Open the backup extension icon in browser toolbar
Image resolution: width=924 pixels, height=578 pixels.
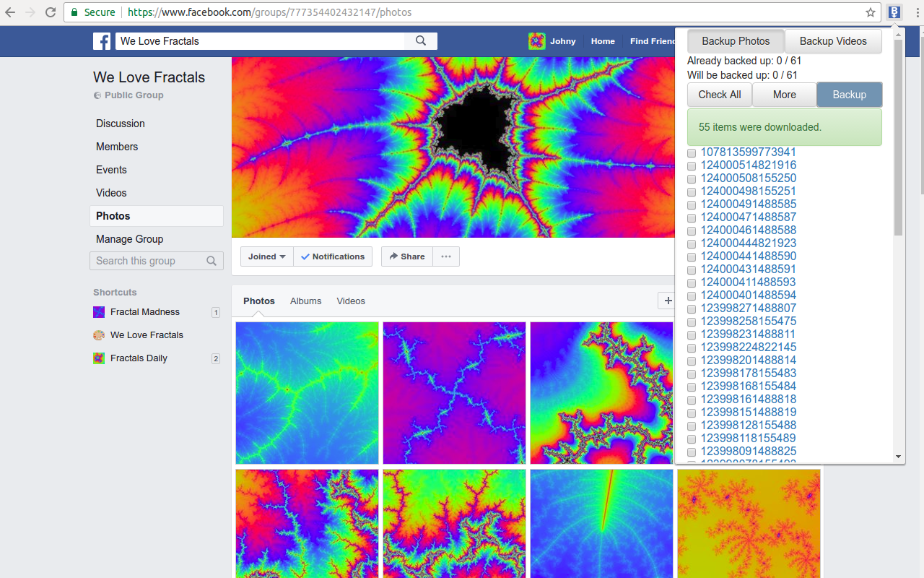coord(894,12)
